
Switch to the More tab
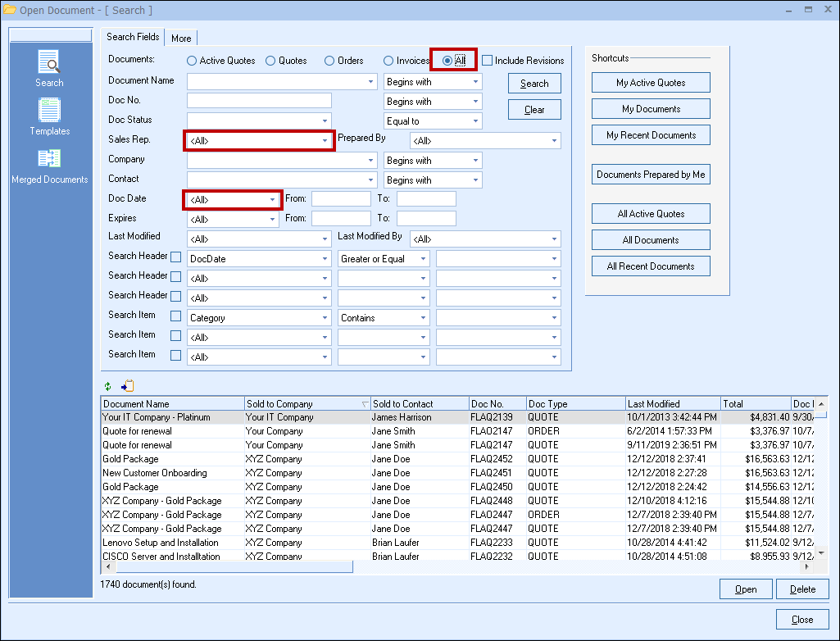[181, 39]
